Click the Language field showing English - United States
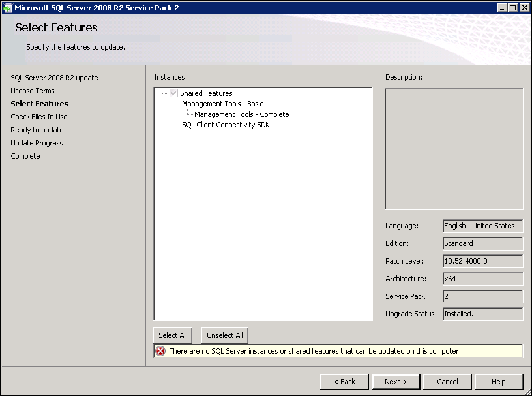Viewport: 532px width, 396px height. 483,226
